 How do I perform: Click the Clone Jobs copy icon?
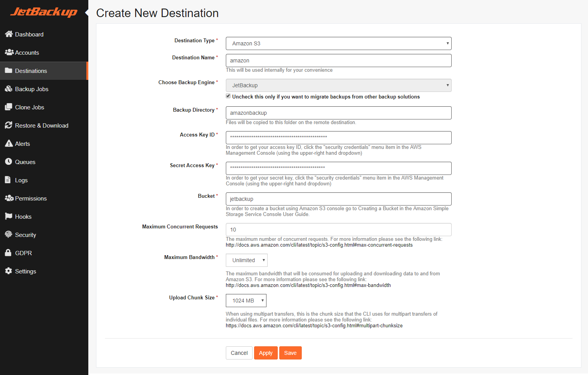coord(9,107)
